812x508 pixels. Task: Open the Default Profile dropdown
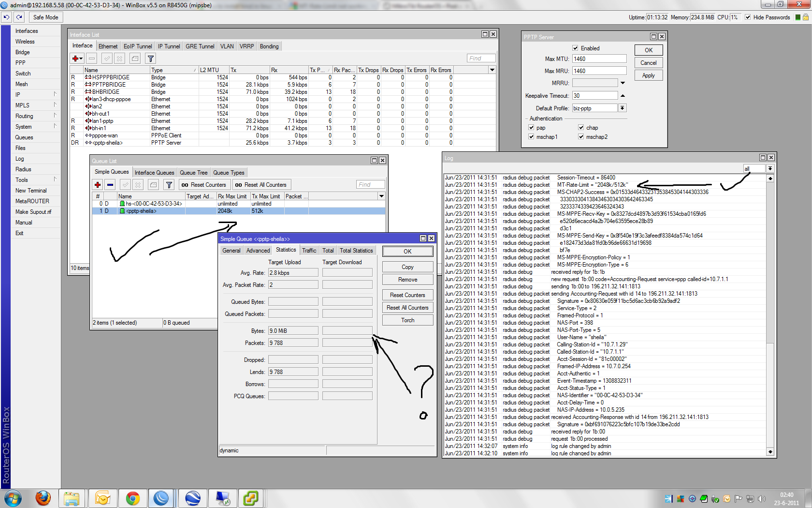(623, 108)
